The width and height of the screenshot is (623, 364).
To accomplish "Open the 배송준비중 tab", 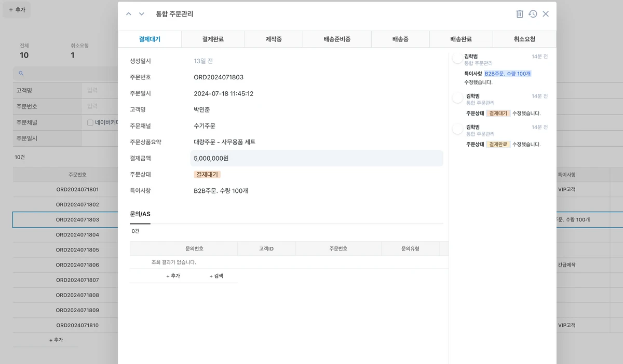I will 337,39.
